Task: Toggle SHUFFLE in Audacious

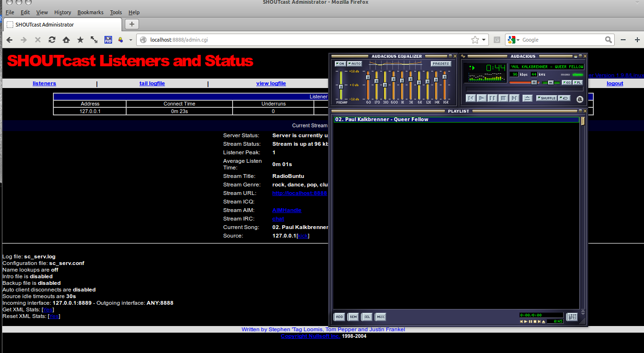Action: [546, 98]
